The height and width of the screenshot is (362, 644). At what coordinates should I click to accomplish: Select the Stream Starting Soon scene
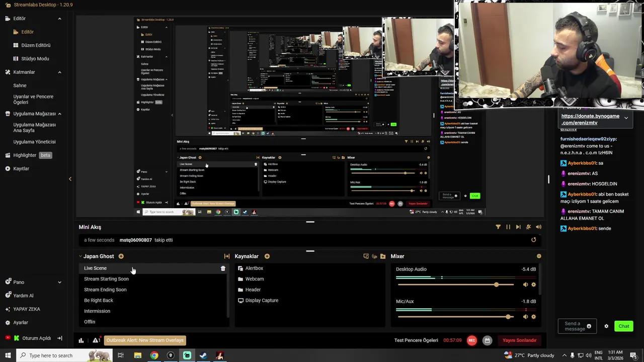(106, 279)
